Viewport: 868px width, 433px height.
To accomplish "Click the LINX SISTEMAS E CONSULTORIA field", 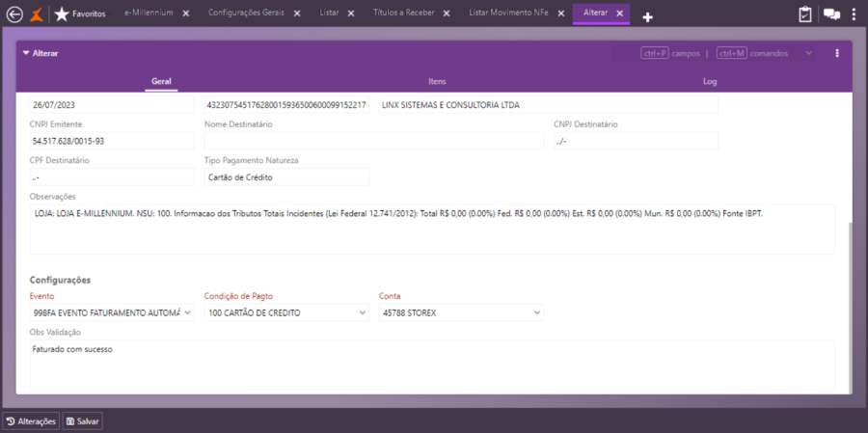I will click(x=549, y=105).
